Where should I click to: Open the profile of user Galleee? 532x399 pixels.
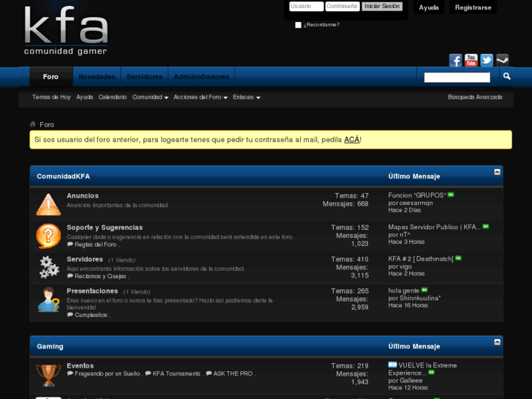[411, 381]
